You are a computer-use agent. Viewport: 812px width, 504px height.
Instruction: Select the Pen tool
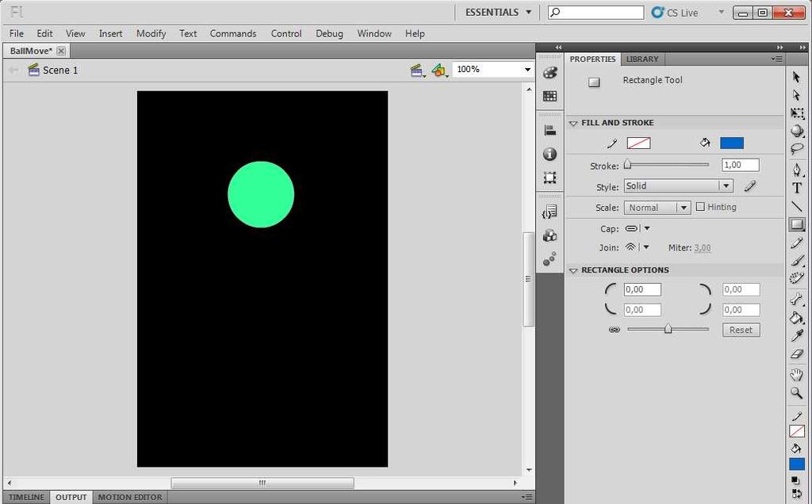[797, 170]
